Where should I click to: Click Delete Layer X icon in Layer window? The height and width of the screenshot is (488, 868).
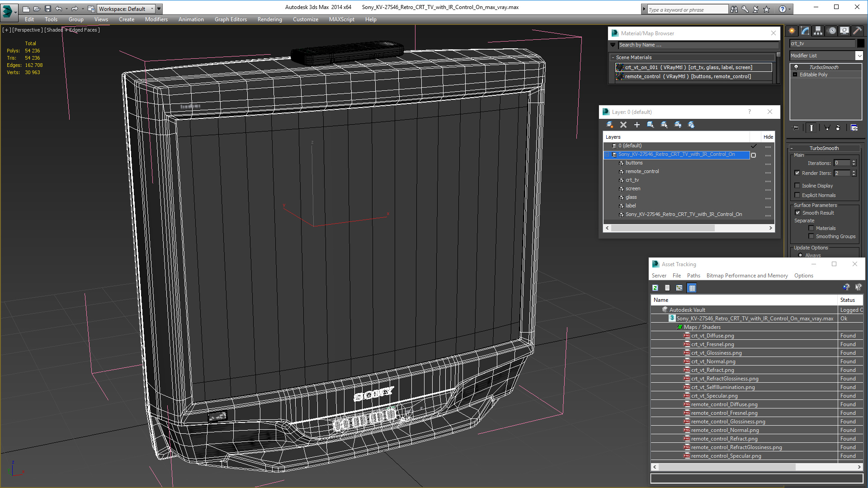623,125
